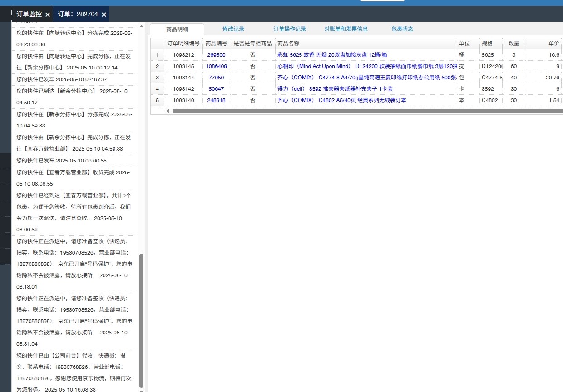
Task: Click the 订单明细编号 column header
Action: pyautogui.click(x=183, y=44)
